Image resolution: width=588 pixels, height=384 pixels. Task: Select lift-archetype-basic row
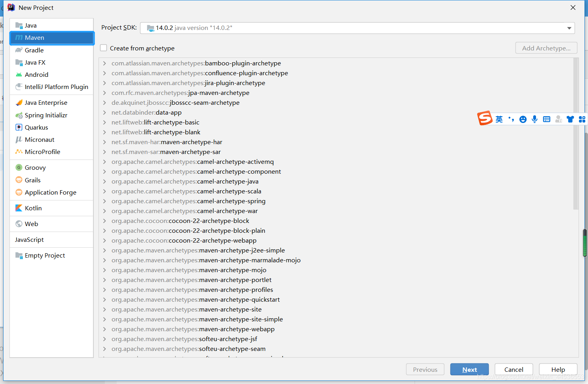(336, 122)
